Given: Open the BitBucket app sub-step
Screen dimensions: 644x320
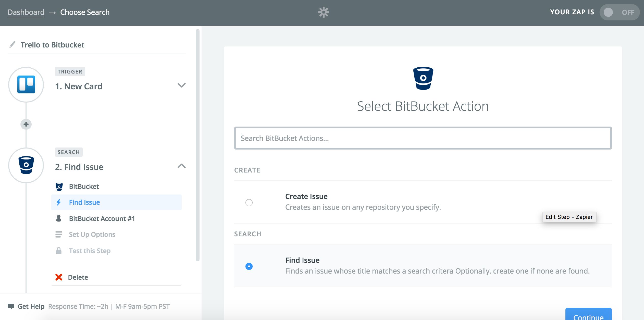Looking at the screenshot, I should coord(84,187).
